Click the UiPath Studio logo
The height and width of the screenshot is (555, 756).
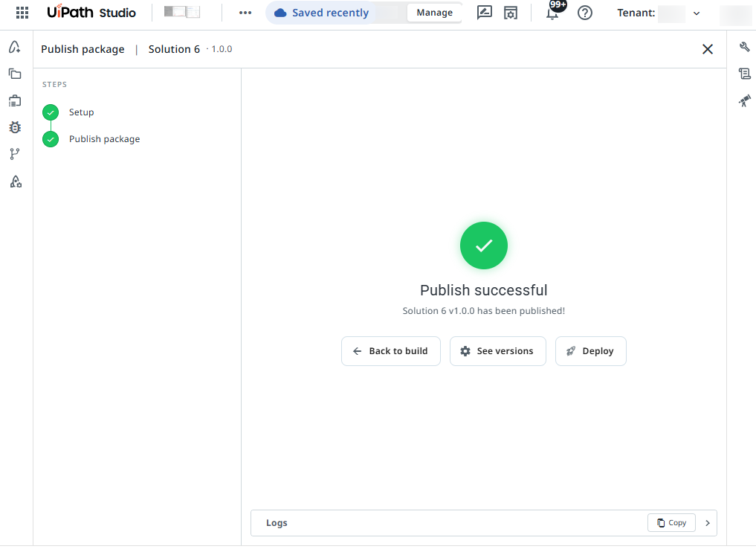coord(91,12)
